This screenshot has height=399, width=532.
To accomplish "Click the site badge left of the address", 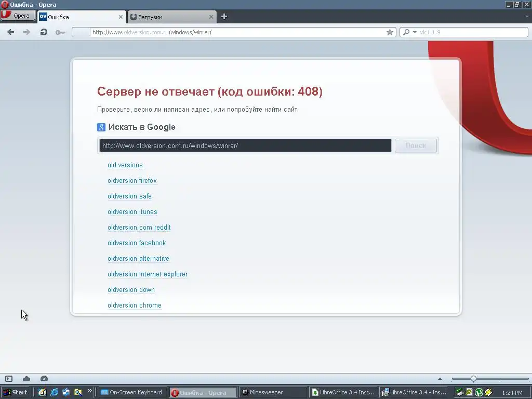I will 81,32.
